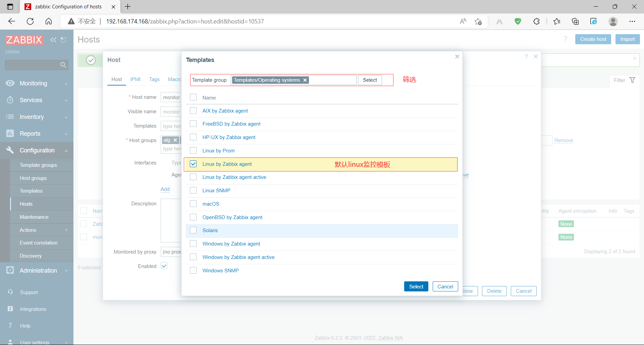Confirm with the blue Select button
644x345 pixels.
pyautogui.click(x=416, y=286)
